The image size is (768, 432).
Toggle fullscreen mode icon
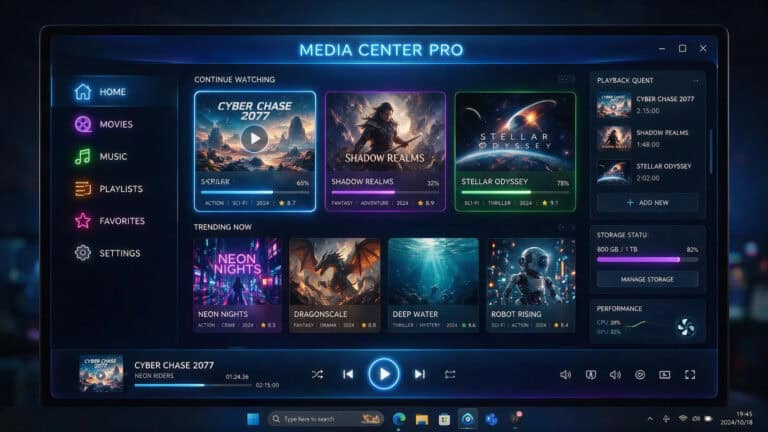[690, 375]
